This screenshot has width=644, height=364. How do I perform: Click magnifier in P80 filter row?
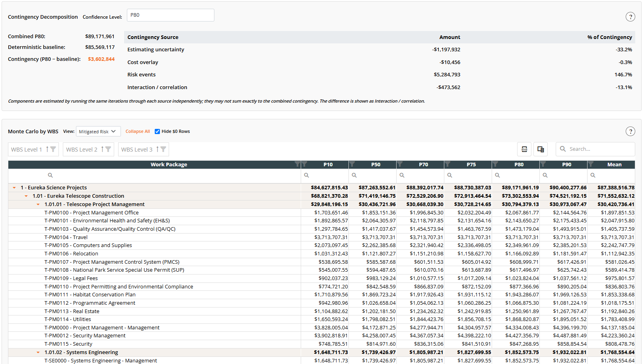pyautogui.click(x=498, y=175)
